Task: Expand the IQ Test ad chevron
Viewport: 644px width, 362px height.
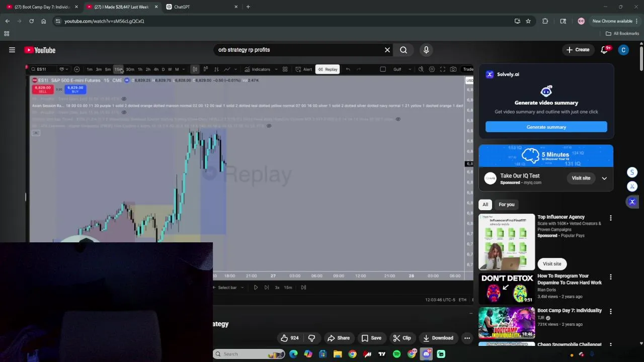Action: (x=604, y=178)
